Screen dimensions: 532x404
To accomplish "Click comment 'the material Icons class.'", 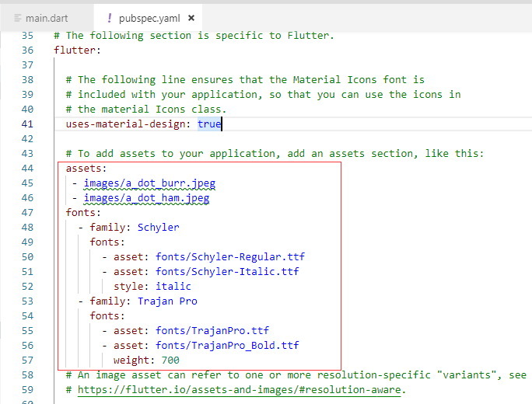I will [x=146, y=109].
